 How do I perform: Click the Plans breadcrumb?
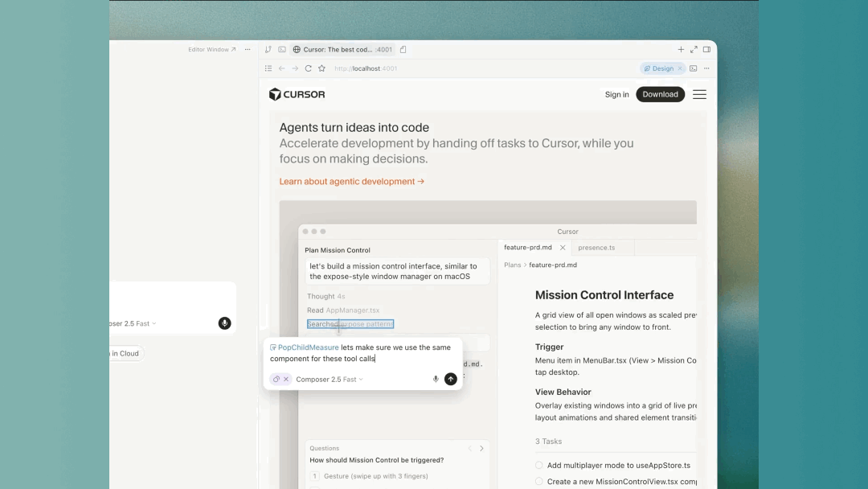point(512,265)
